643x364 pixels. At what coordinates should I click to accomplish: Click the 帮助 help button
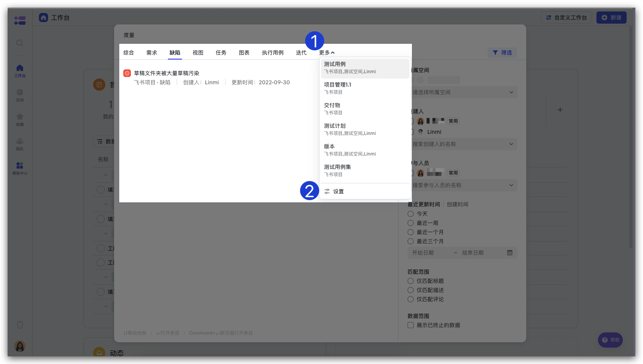coord(610,340)
